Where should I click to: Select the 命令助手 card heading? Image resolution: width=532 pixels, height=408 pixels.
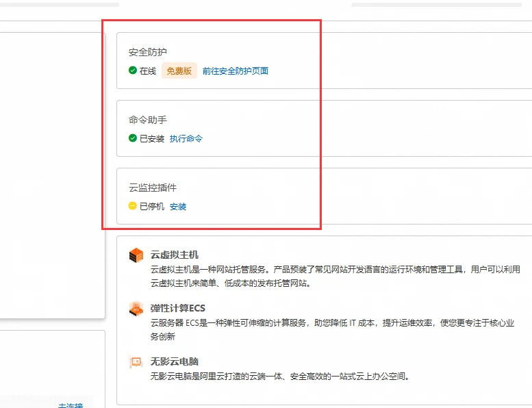[148, 120]
